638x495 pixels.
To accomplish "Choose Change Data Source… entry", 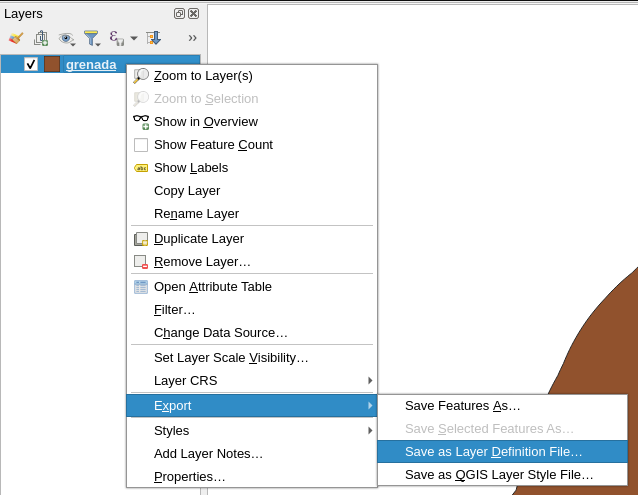I will (x=252, y=333).
